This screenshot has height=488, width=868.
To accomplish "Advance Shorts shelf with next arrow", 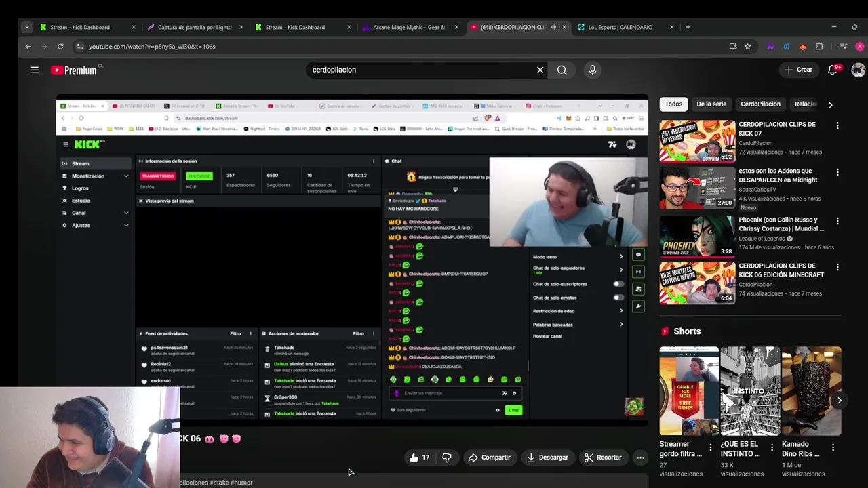I will (839, 400).
